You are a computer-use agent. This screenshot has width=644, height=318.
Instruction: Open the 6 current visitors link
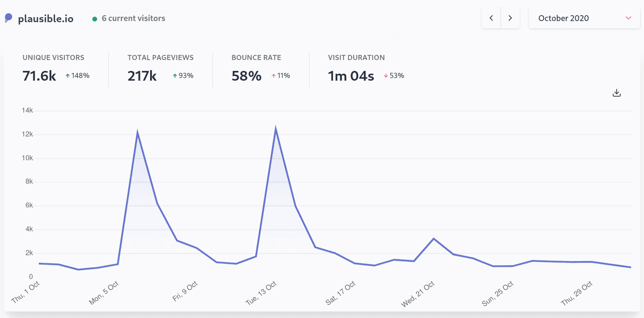pos(133,19)
